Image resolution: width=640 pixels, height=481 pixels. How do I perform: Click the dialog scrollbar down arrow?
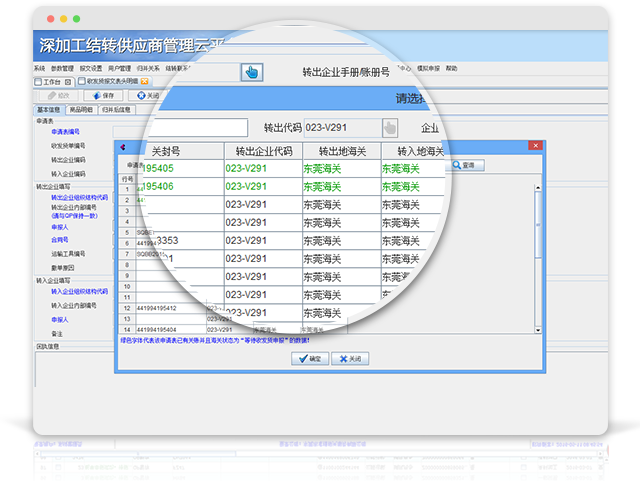tap(538, 330)
